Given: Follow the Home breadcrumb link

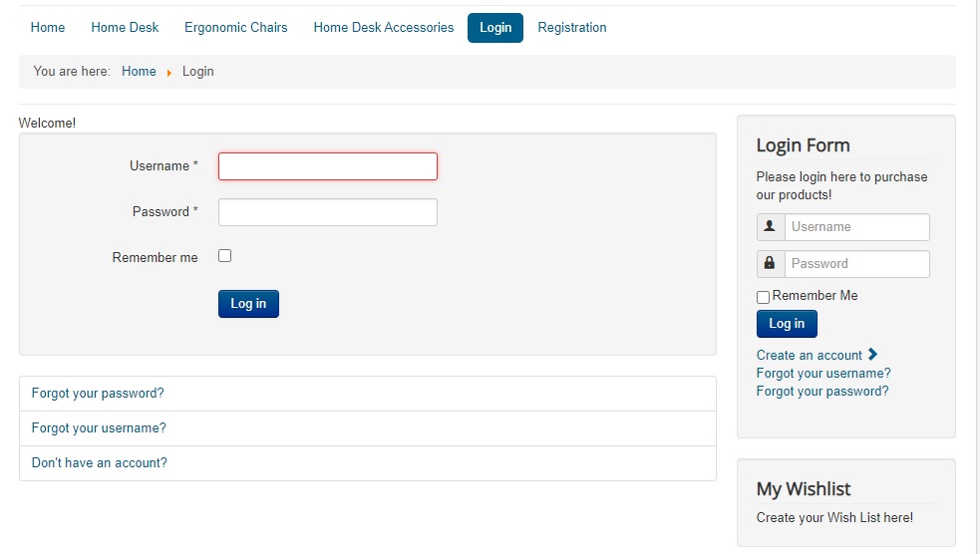Looking at the screenshot, I should tap(139, 72).
